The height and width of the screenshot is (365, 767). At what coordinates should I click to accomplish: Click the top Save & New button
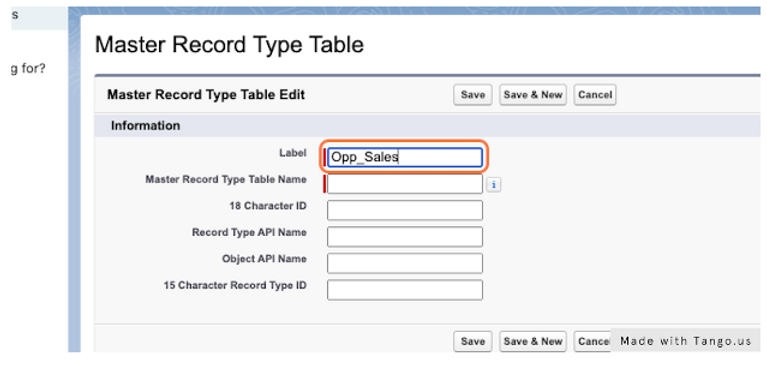tap(533, 95)
